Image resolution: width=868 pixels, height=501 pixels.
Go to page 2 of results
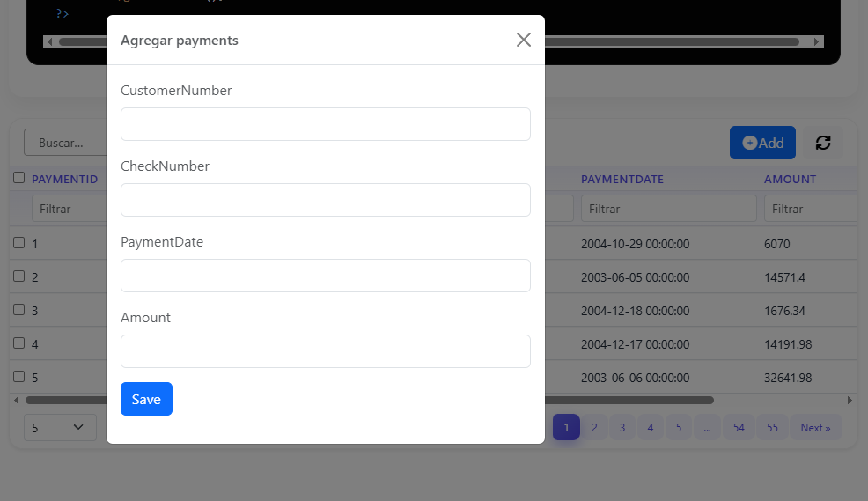pos(594,428)
